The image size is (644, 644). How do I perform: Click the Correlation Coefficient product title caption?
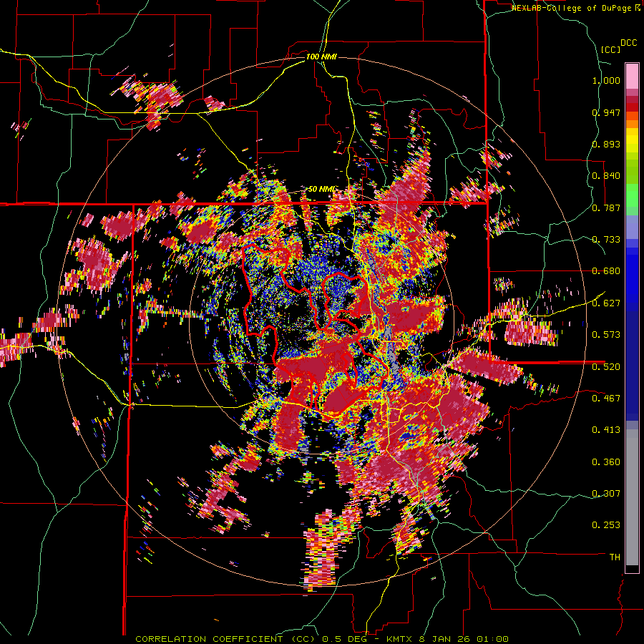[x=322, y=639]
